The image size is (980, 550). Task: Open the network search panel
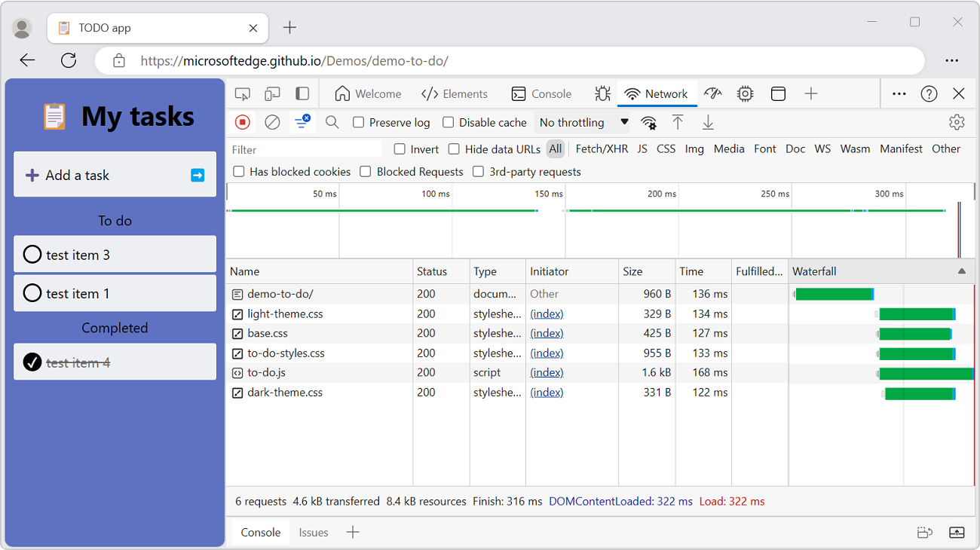click(332, 122)
